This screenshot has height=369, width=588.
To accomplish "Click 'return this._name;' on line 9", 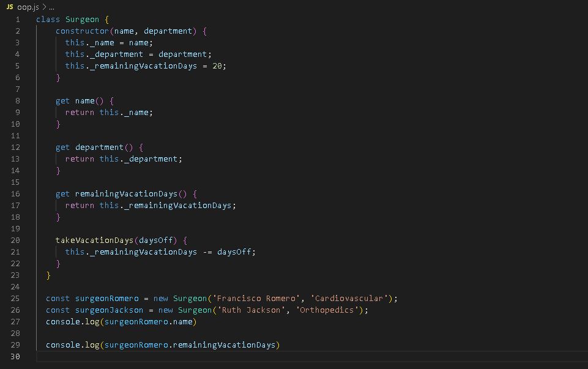I will pyautogui.click(x=109, y=113).
